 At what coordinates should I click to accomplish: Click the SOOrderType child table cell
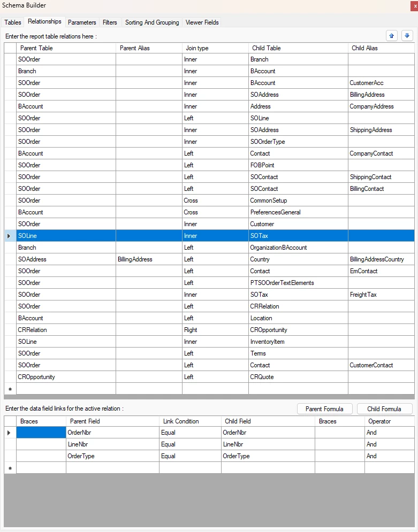coord(298,142)
